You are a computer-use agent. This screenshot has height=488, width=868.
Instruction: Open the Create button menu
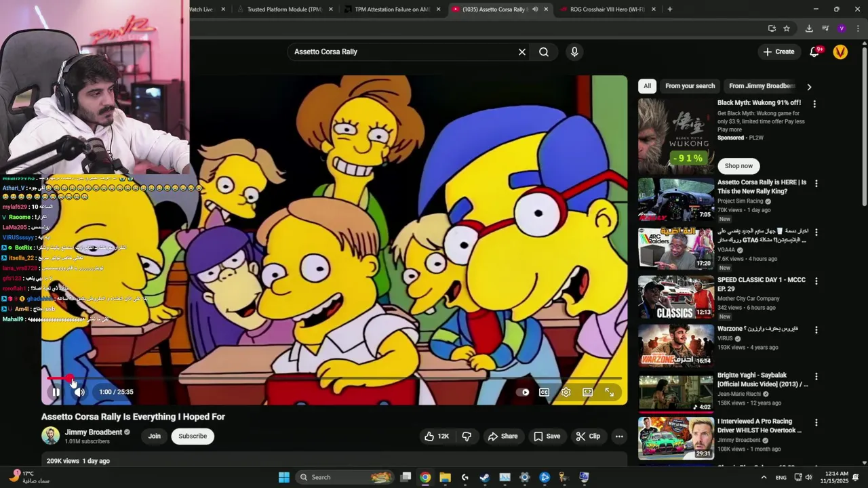click(x=778, y=52)
